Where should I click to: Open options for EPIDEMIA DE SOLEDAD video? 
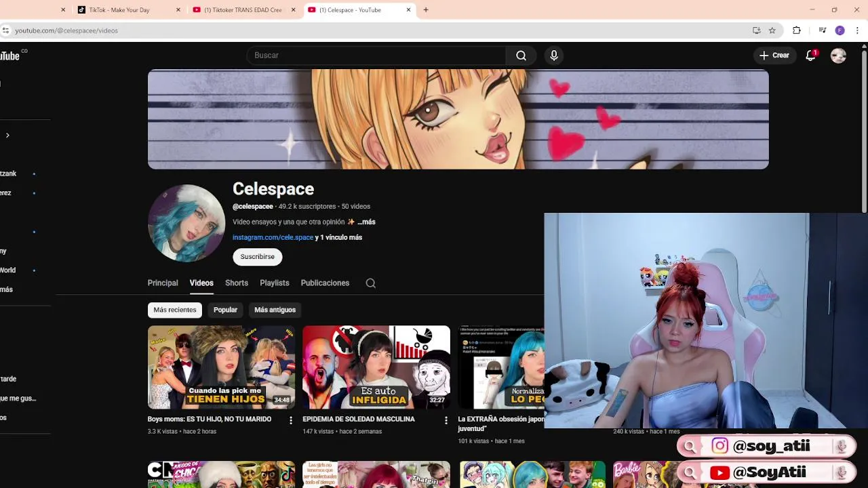[446, 421]
